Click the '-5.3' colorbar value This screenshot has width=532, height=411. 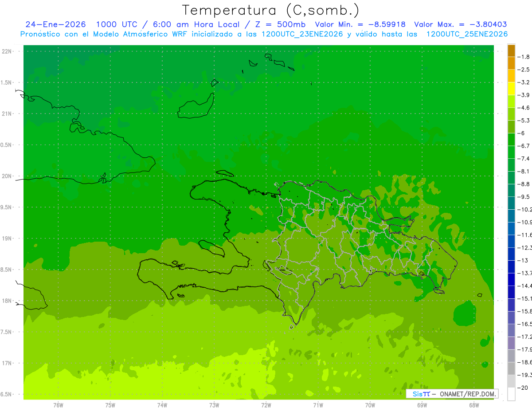pos(524,121)
